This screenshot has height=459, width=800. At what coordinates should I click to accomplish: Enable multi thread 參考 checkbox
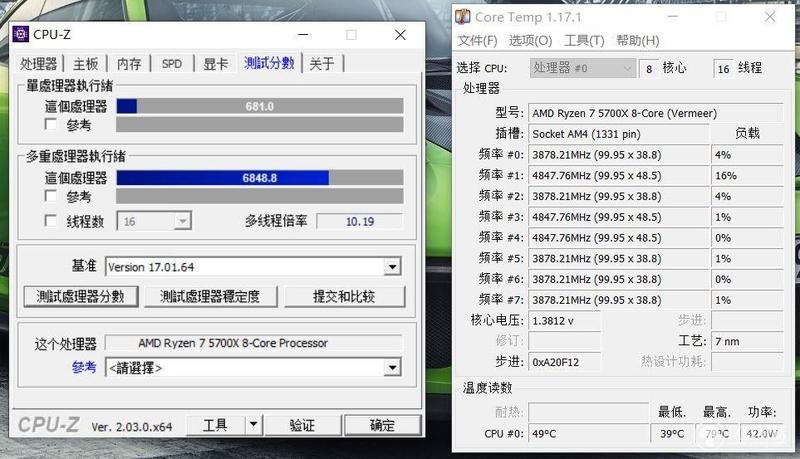coord(51,196)
